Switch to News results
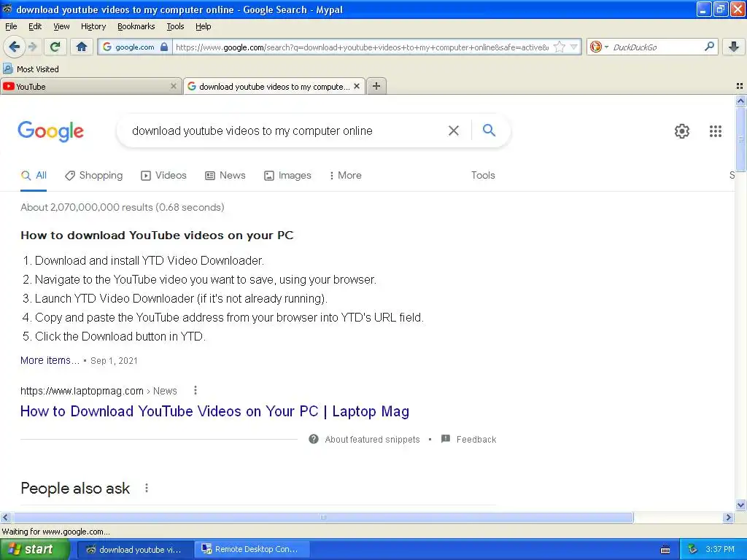This screenshot has height=560, width=747. pyautogui.click(x=225, y=175)
